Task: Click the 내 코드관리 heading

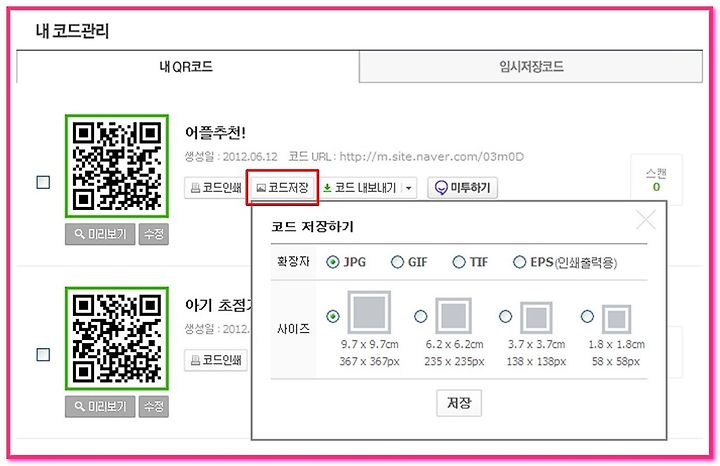Action: (x=73, y=31)
